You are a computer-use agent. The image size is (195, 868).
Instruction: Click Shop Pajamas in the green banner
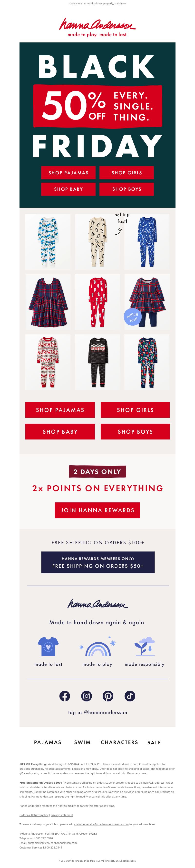coord(68,172)
